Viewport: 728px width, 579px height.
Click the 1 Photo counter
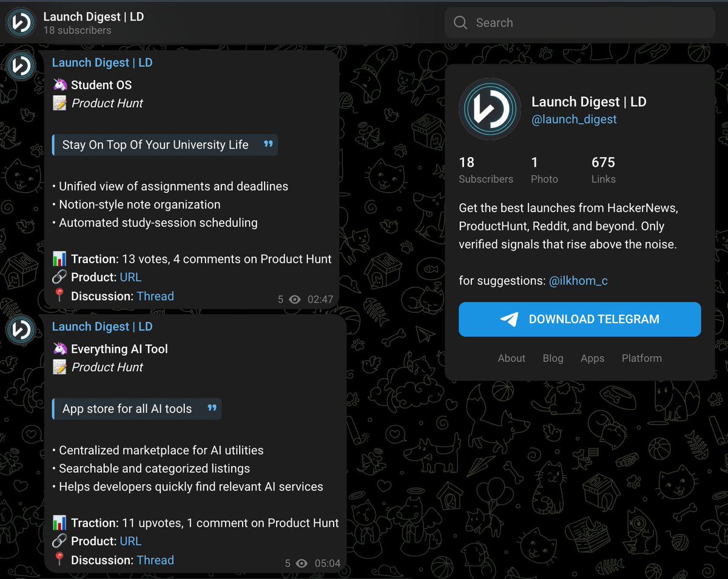click(x=544, y=170)
